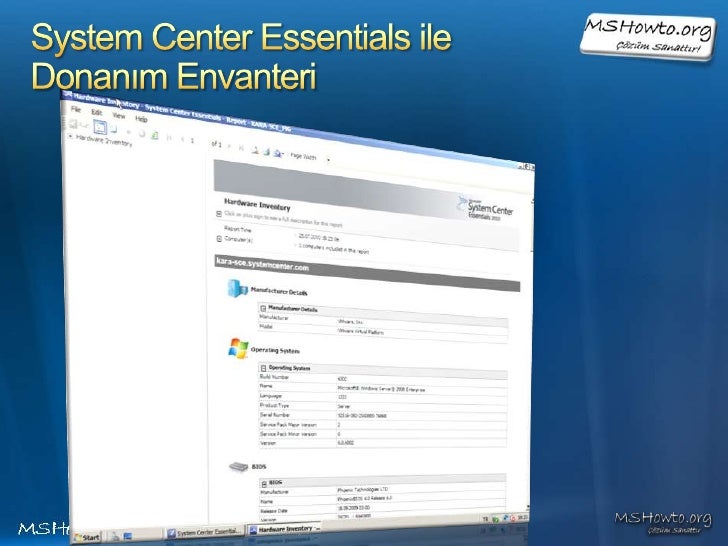Go to the next report page
Screen dimensions: 728x546
click(230, 146)
